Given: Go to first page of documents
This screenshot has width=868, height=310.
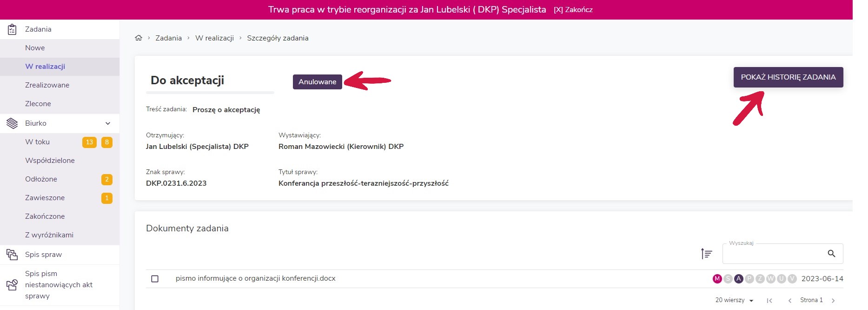Looking at the screenshot, I should click(x=769, y=301).
